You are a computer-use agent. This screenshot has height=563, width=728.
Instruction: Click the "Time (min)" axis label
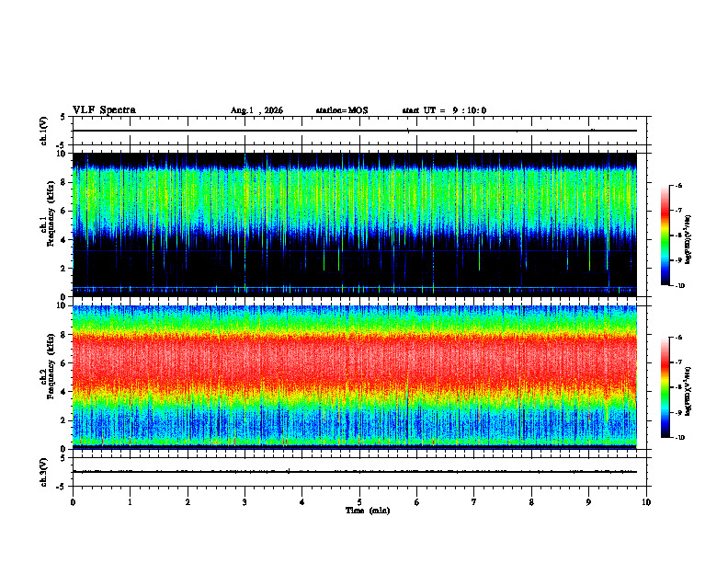tap(368, 511)
